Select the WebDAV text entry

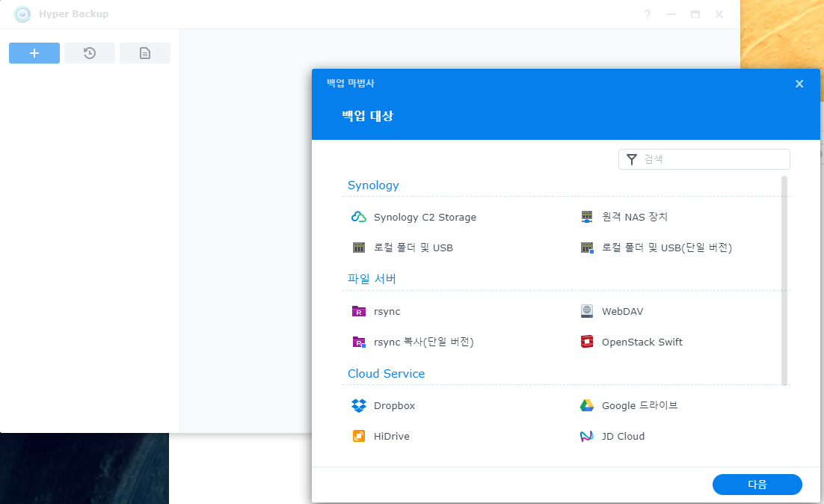coord(622,311)
